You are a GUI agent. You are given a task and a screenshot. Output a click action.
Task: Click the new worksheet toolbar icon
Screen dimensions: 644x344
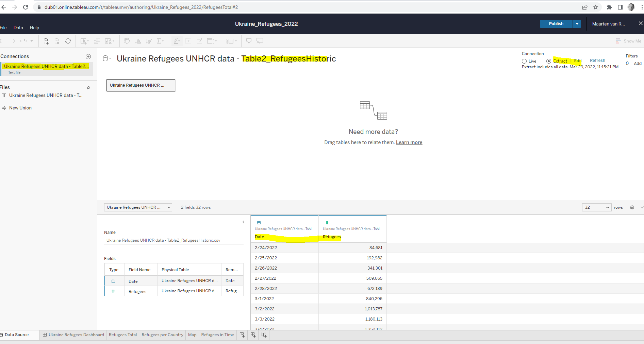[x=84, y=41]
